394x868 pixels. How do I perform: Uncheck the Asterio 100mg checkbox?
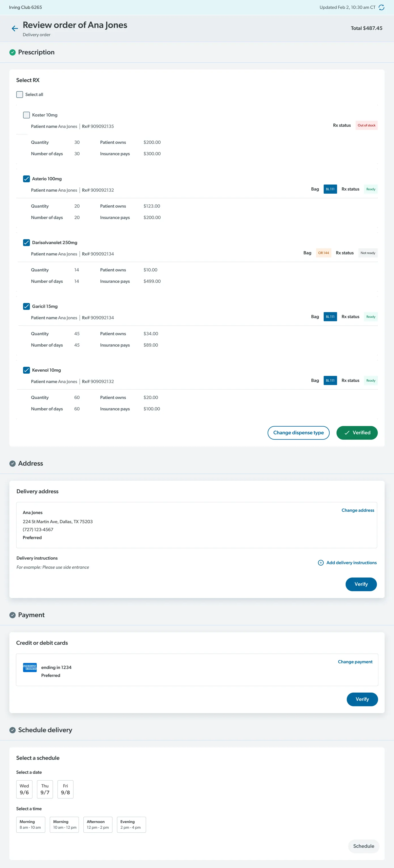[26, 179]
